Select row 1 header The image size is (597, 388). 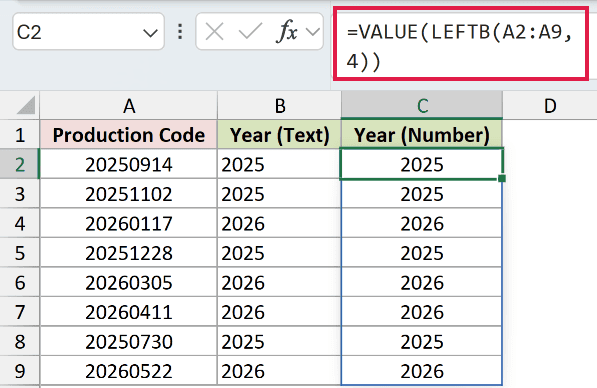[x=19, y=135]
